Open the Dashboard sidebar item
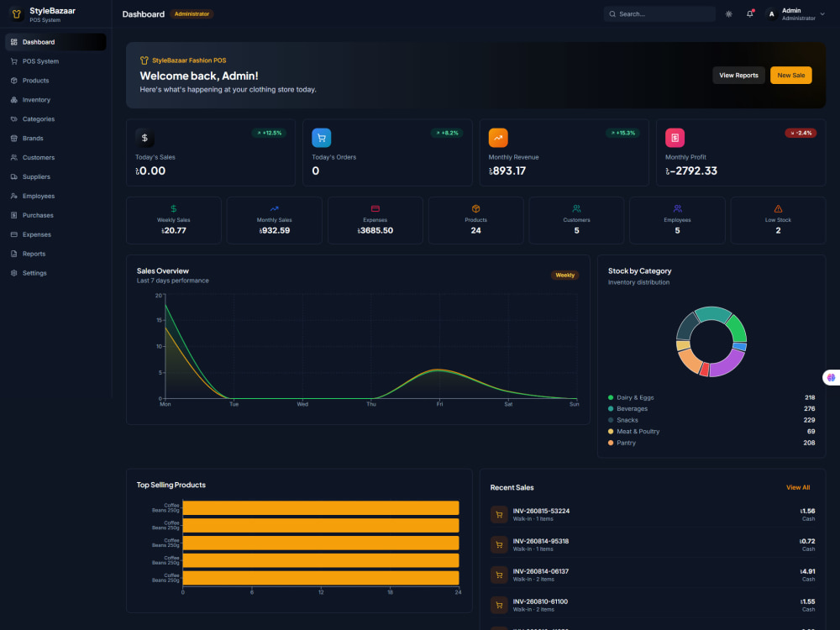 (55, 42)
